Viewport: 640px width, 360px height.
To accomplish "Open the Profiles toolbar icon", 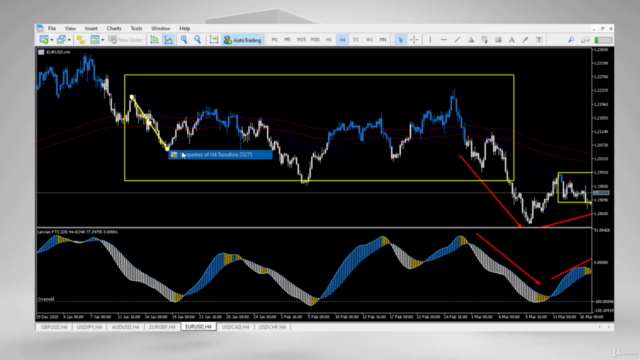I will tap(61, 40).
